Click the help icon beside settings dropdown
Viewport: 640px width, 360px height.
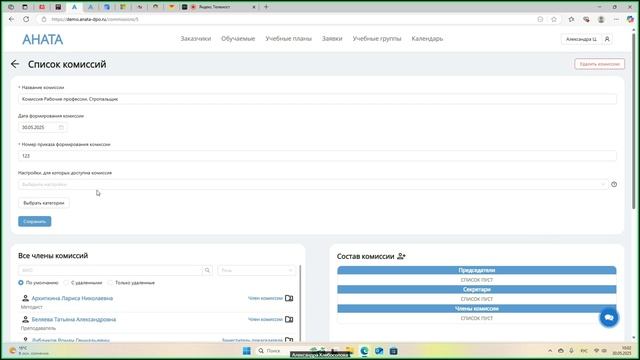coord(614,184)
